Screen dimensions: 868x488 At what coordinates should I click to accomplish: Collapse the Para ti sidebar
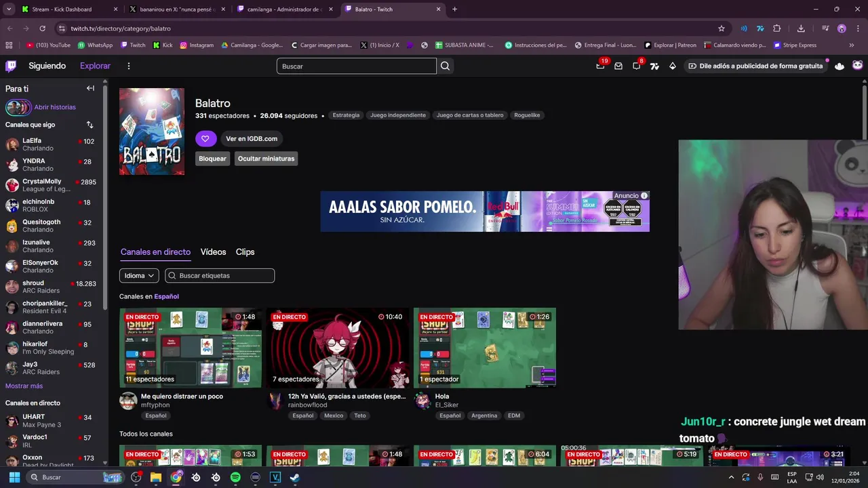90,88
